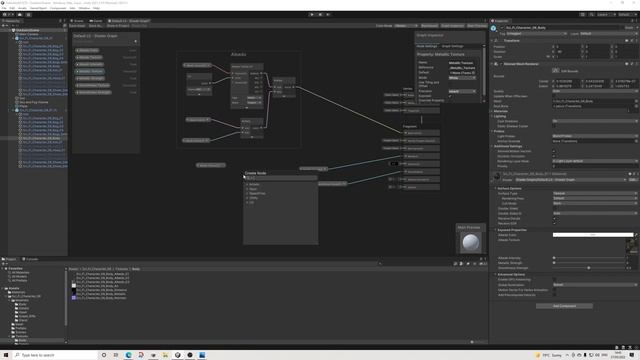Toggle the Exposed checkbox in Graph Inspector
The width and height of the screenshot is (640, 360).
pos(450,96)
